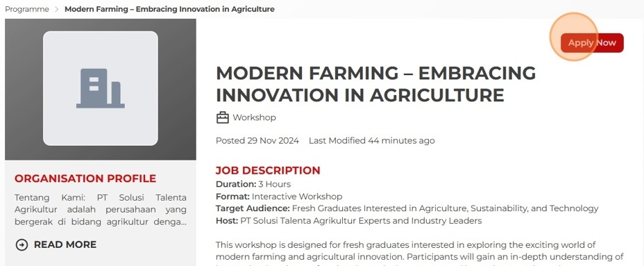Click the Format: Interactive Workshop line
The image size is (644, 266).
coord(279,196)
